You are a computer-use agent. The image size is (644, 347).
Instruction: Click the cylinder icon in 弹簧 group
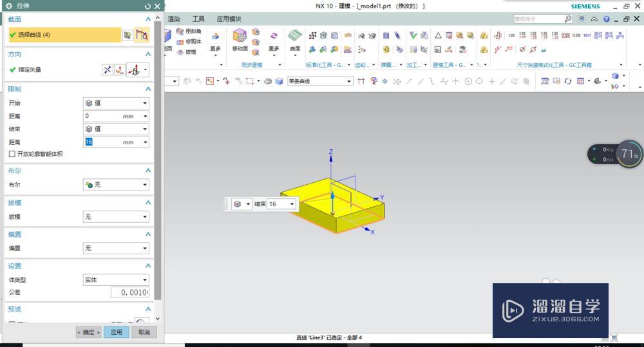[386, 35]
